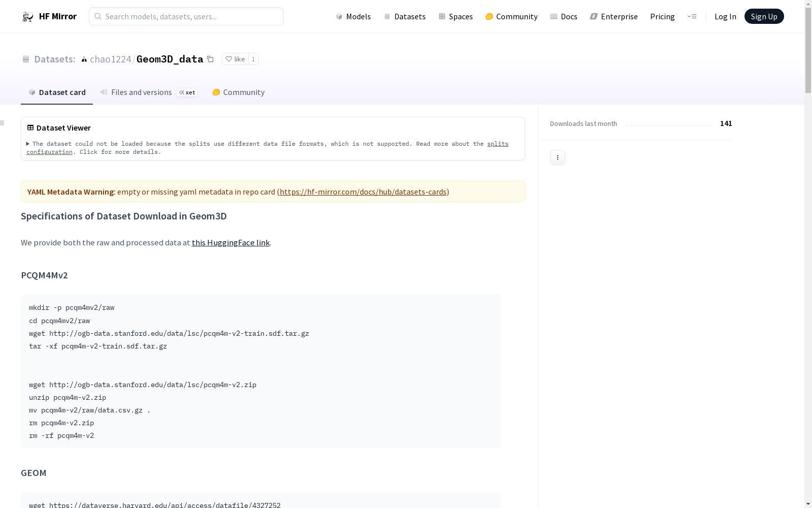Open the Models navigation item
The width and height of the screenshot is (812, 508).
[353, 16]
